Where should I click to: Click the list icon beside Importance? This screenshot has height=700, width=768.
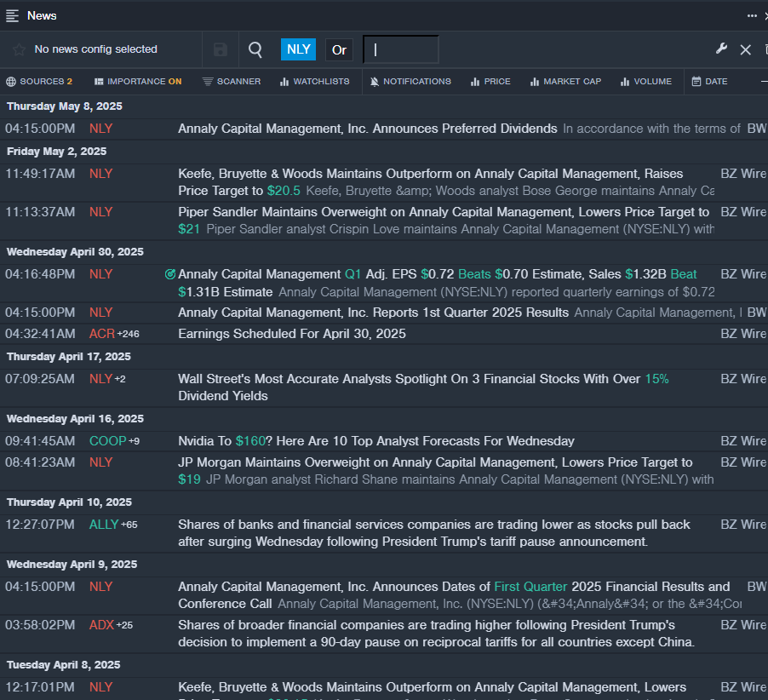[x=99, y=82]
